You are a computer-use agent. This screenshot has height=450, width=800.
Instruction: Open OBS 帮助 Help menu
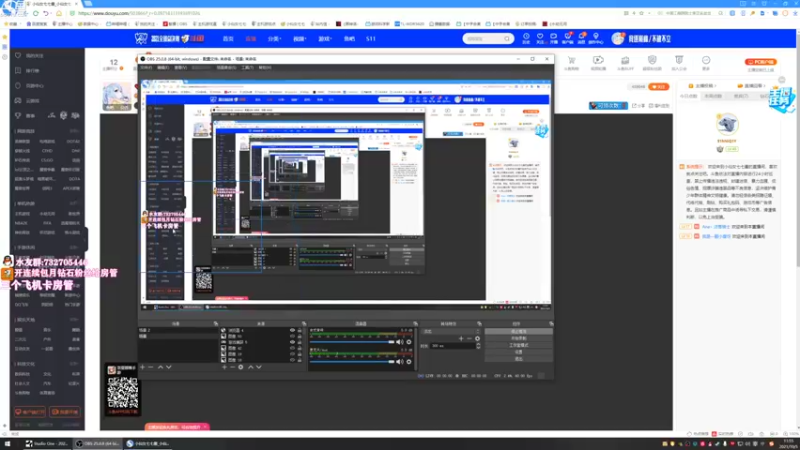click(x=265, y=67)
